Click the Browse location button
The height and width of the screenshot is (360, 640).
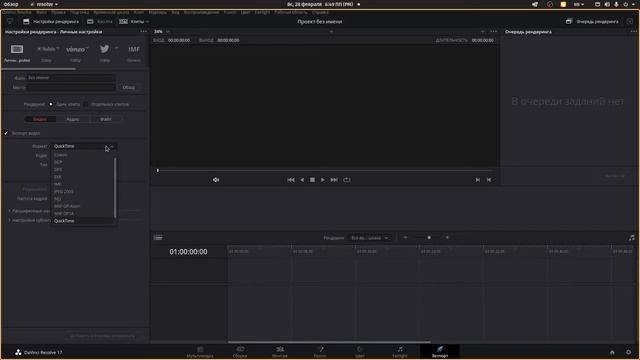click(129, 87)
